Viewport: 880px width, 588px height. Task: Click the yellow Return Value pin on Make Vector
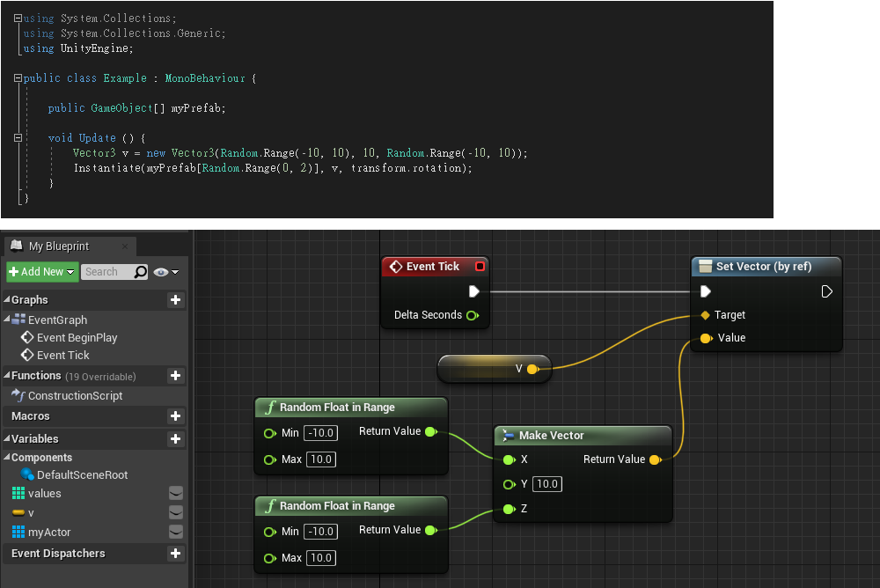(655, 459)
